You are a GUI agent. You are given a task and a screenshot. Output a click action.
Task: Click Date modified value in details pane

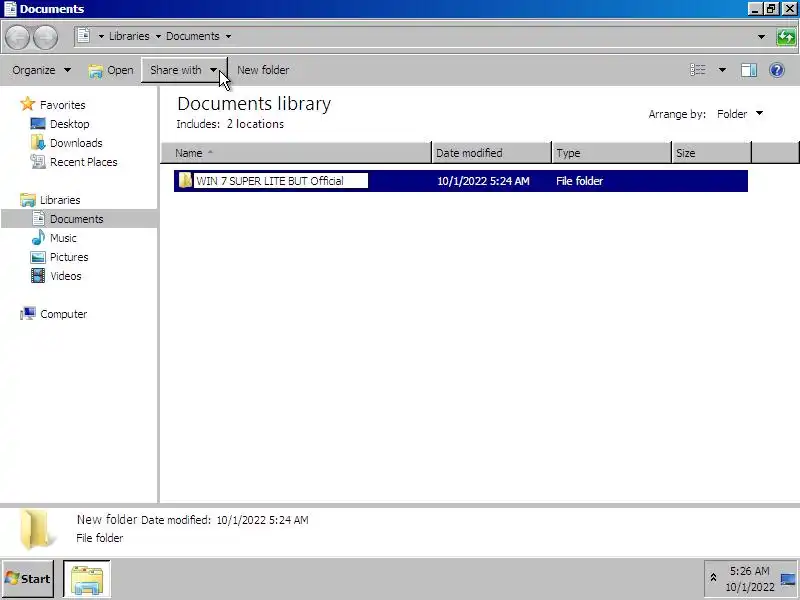click(262, 520)
